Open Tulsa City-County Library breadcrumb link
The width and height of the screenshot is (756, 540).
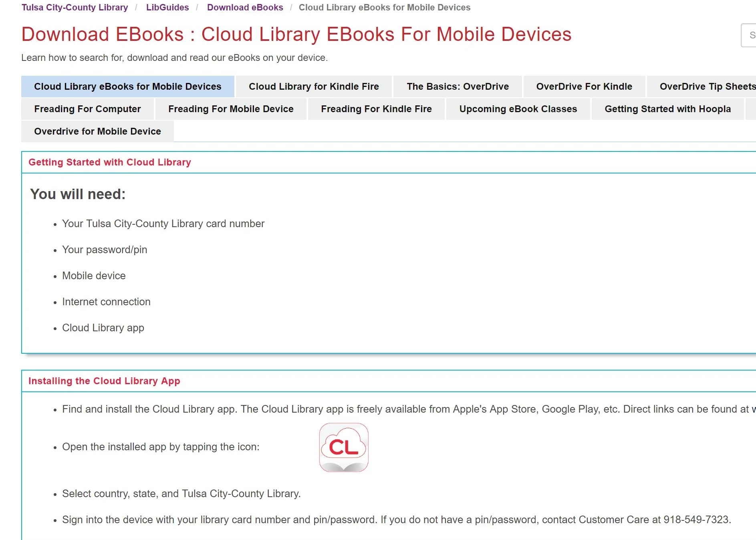tap(75, 7)
